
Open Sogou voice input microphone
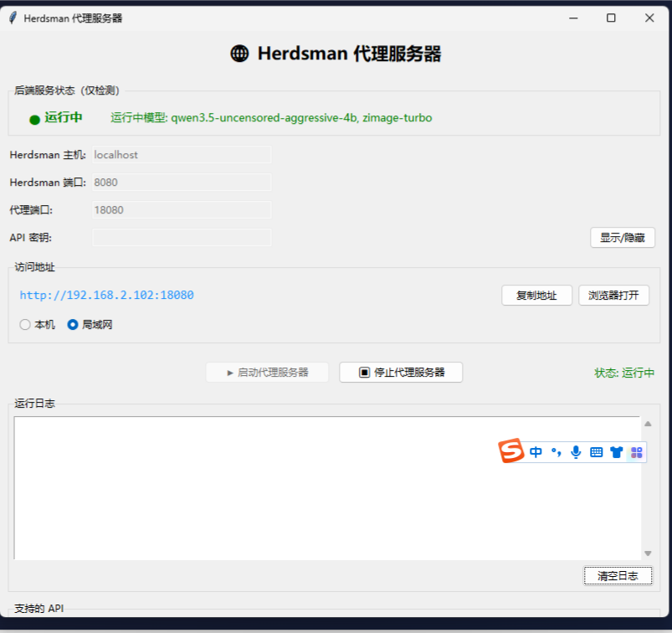[x=576, y=452]
